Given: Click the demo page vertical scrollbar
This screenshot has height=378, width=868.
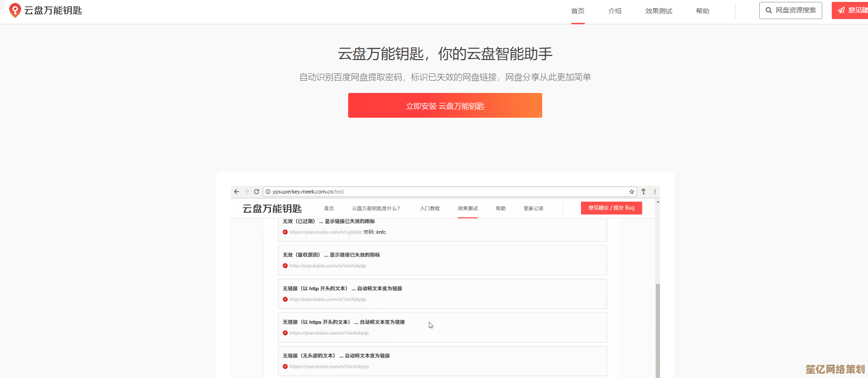Looking at the screenshot, I should [x=658, y=329].
